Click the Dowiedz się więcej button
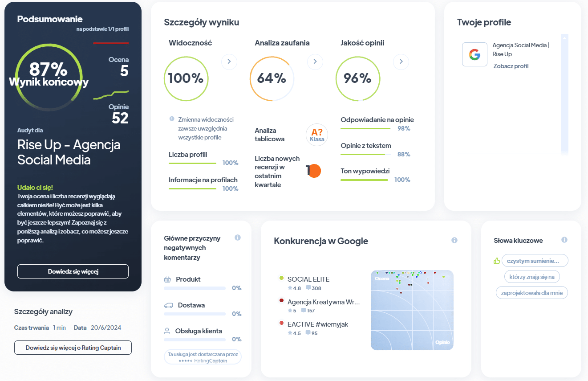The height and width of the screenshot is (381, 588). click(x=73, y=271)
